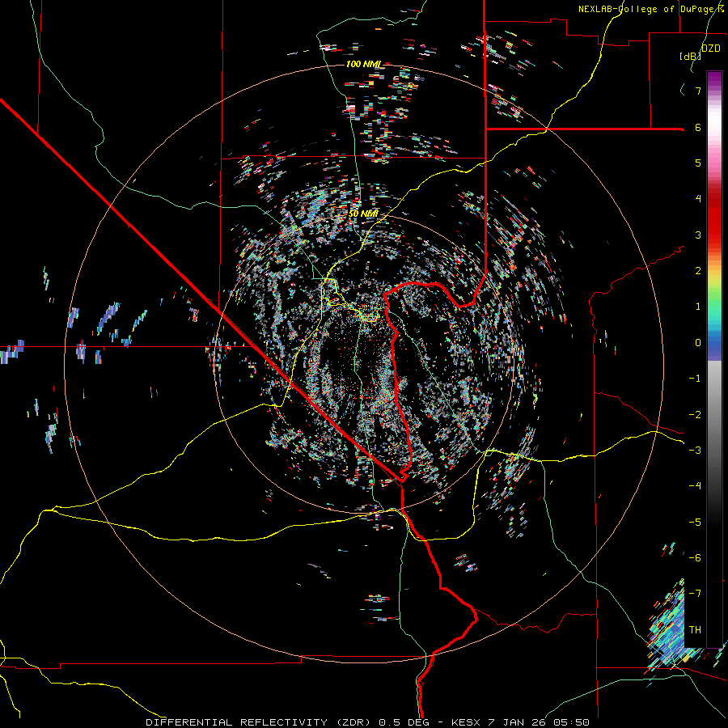Select the 7 dB mark on color scale
728x728 pixels.
click(x=698, y=91)
